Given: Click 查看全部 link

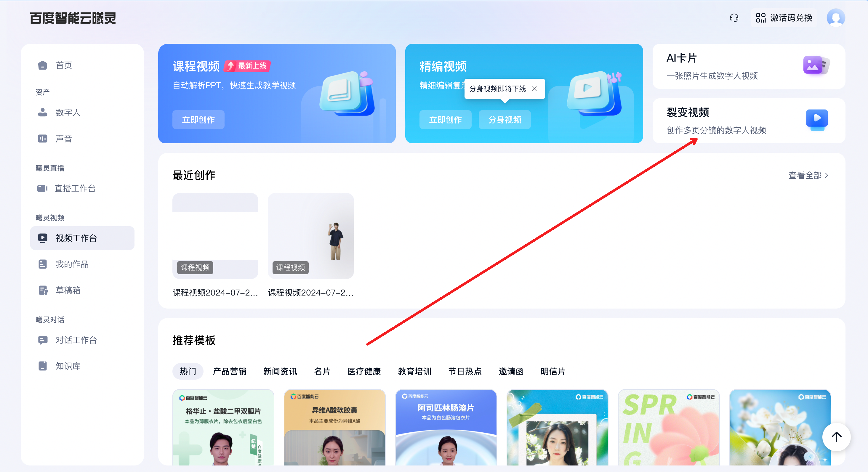Looking at the screenshot, I should coord(808,175).
